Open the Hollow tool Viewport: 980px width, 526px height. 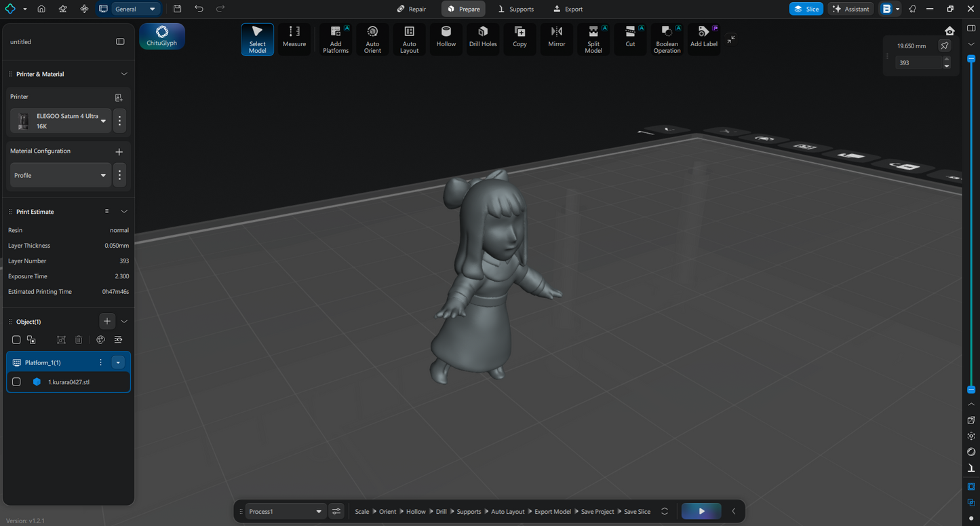446,39
